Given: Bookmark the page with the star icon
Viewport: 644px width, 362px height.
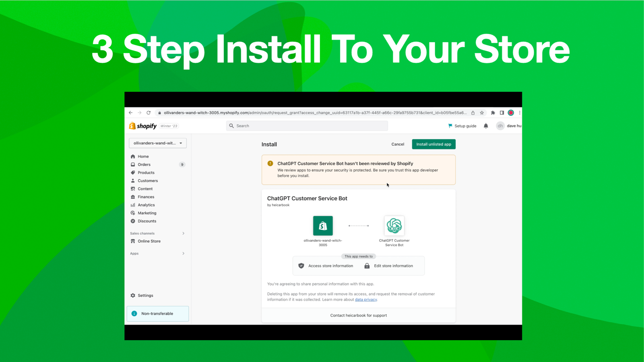Looking at the screenshot, I should 482,113.
